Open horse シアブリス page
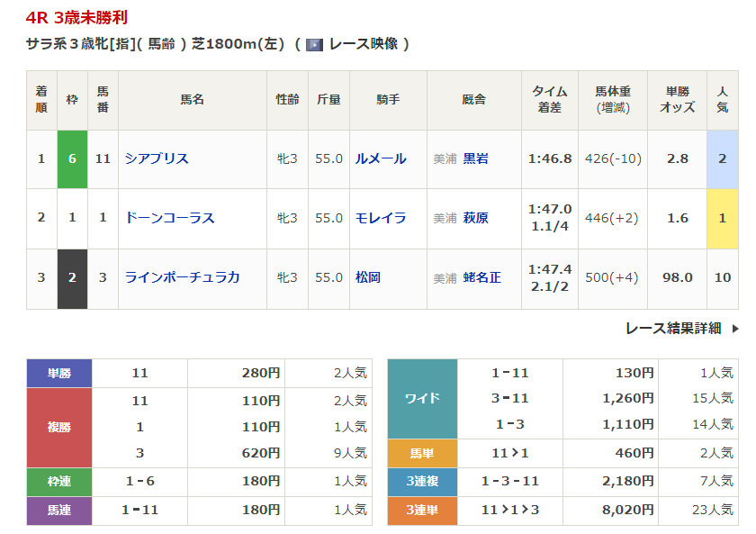Viewport: 756px width, 534px height. pos(157,158)
